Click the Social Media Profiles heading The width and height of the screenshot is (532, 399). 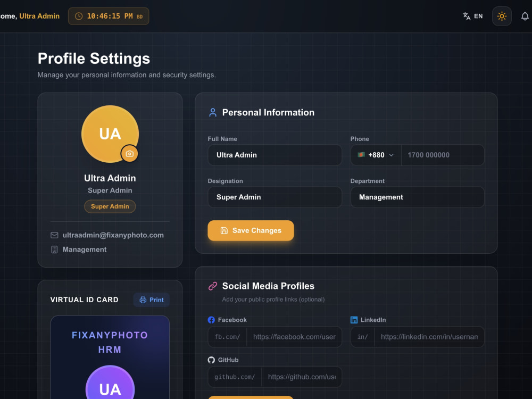coord(268,286)
